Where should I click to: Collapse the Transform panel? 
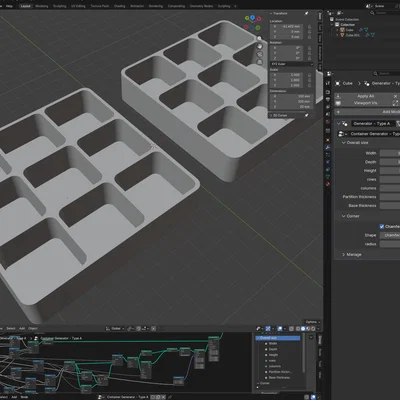(x=271, y=13)
